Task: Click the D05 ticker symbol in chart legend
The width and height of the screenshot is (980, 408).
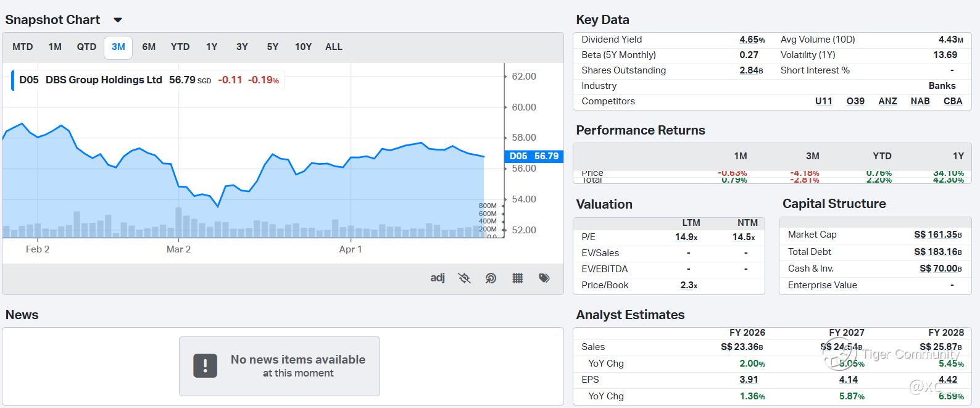Action: (28, 80)
